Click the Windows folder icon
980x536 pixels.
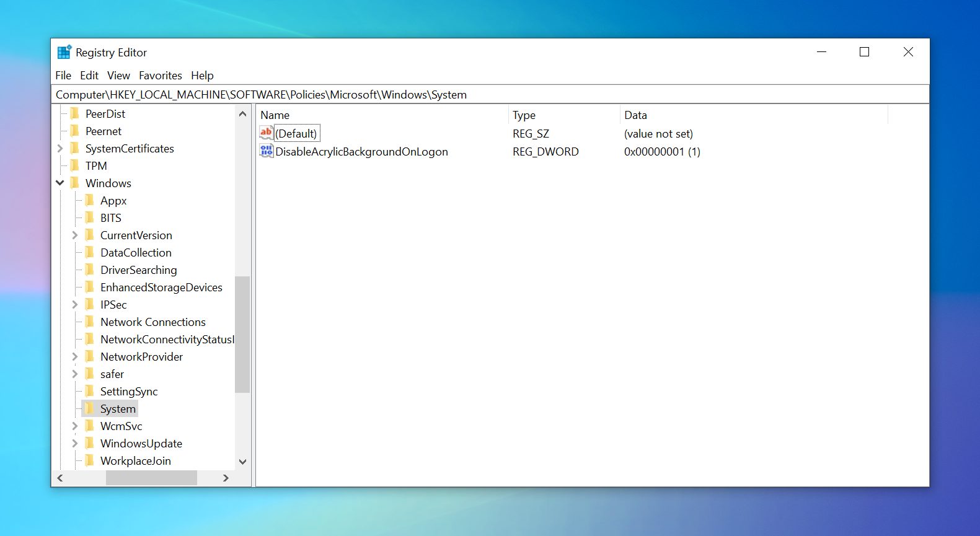(75, 183)
